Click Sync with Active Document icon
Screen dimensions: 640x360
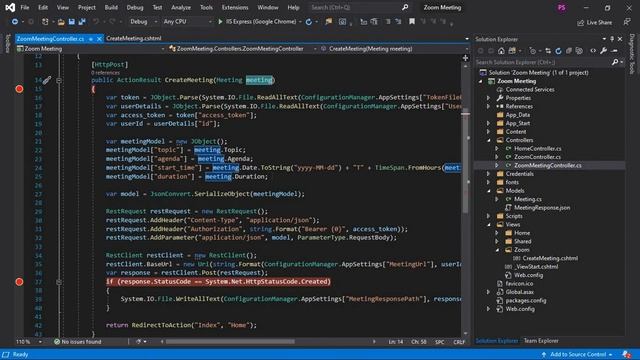548,51
